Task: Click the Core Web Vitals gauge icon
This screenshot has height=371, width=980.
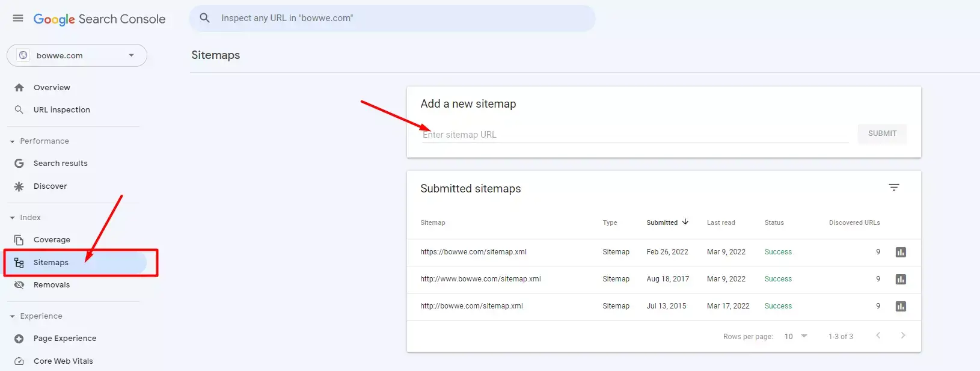Action: (x=19, y=361)
